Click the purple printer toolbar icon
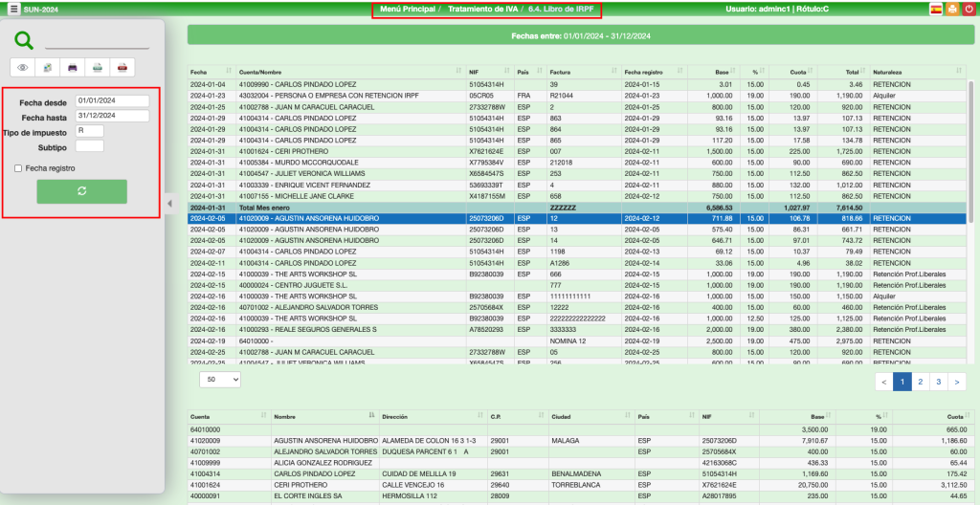This screenshot has height=505, width=980. coord(73,68)
